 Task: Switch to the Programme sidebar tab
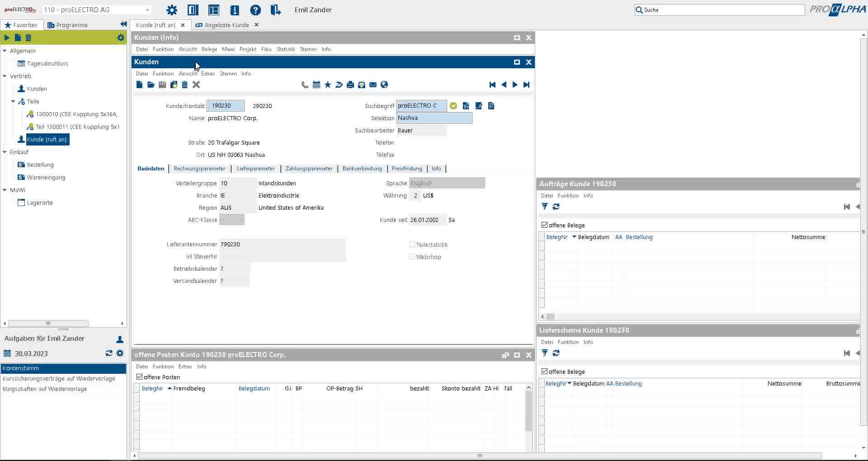click(68, 25)
